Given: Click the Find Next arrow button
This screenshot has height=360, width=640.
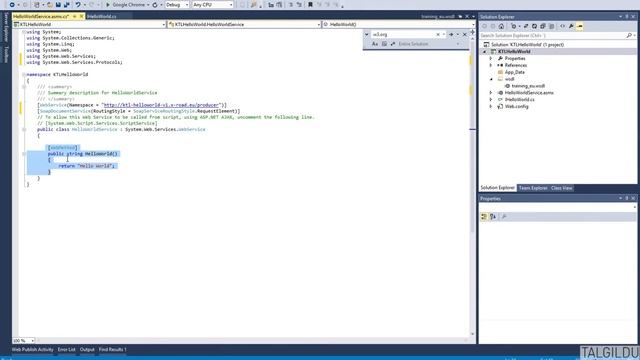Looking at the screenshot, I should click(451, 35).
